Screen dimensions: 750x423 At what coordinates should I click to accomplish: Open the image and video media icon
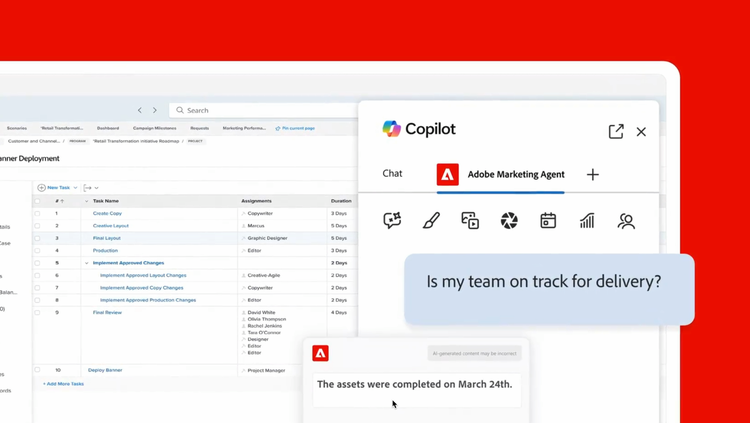470,221
